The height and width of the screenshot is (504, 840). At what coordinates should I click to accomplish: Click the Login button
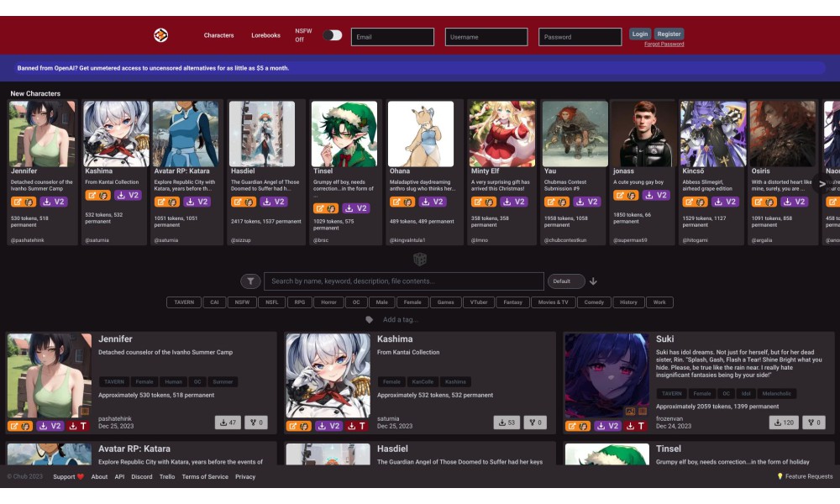639,34
